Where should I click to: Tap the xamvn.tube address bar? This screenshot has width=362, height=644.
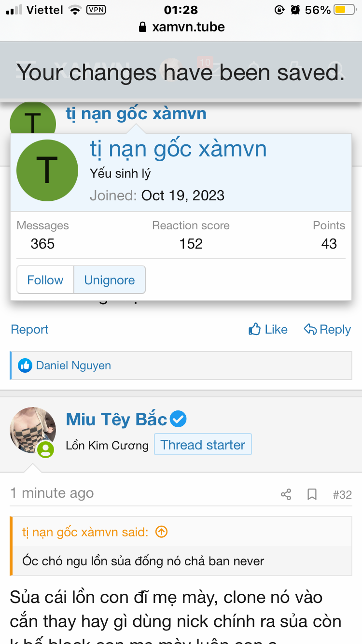coord(188,27)
